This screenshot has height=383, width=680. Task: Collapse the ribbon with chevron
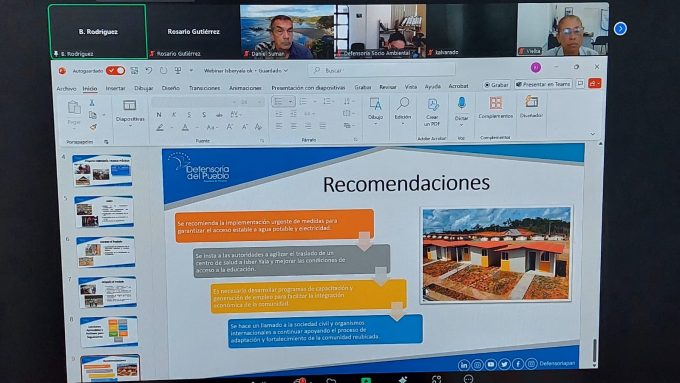click(592, 134)
